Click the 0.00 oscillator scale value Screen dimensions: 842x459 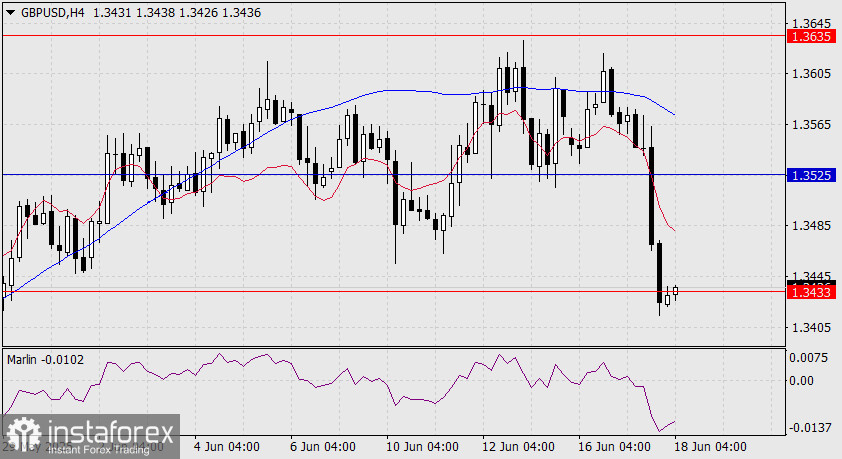click(802, 381)
